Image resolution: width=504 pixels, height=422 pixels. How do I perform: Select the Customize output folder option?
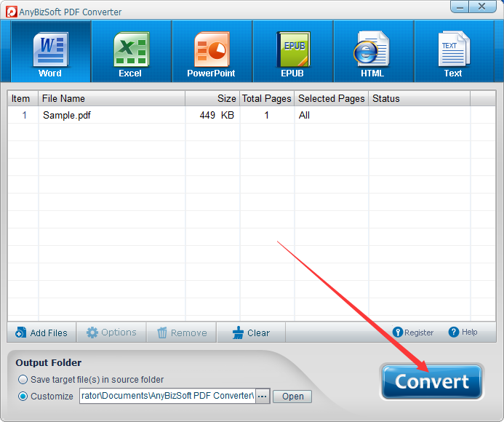point(46,397)
